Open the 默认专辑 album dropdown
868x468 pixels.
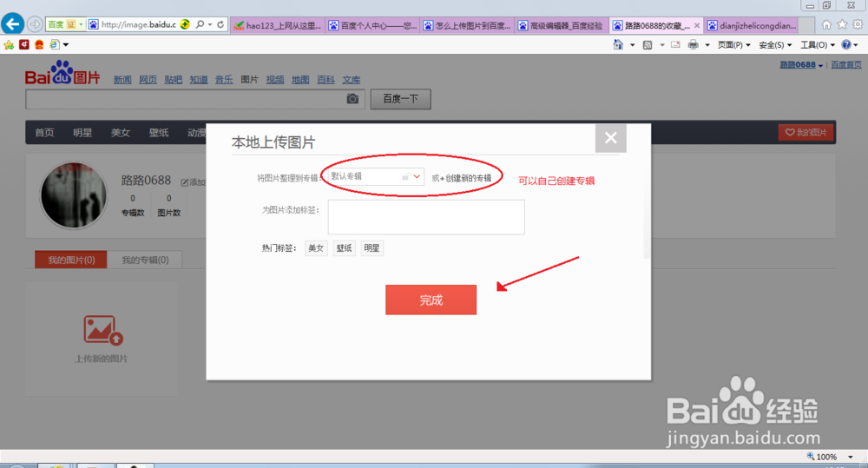tap(376, 176)
